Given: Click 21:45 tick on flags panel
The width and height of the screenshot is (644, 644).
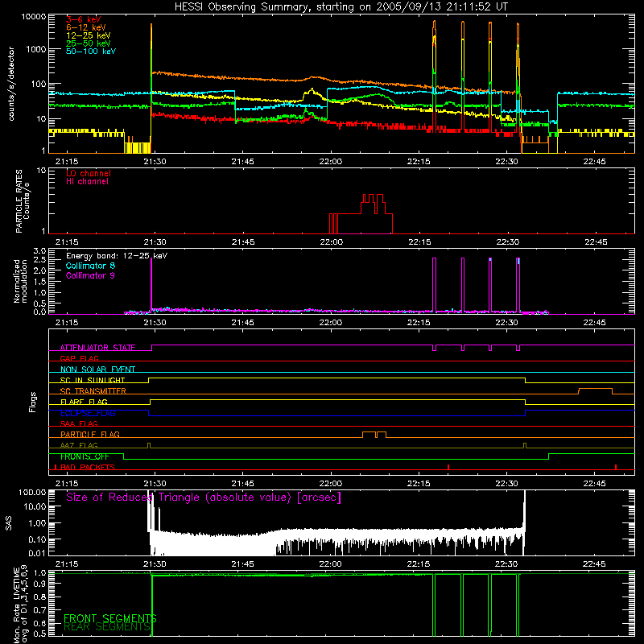Looking at the screenshot, I should click(x=243, y=484).
